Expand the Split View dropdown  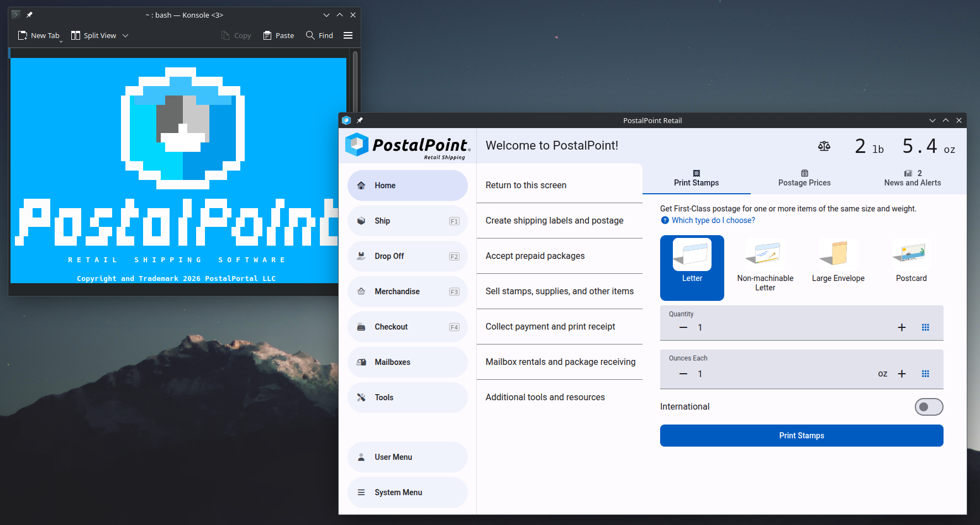click(125, 35)
